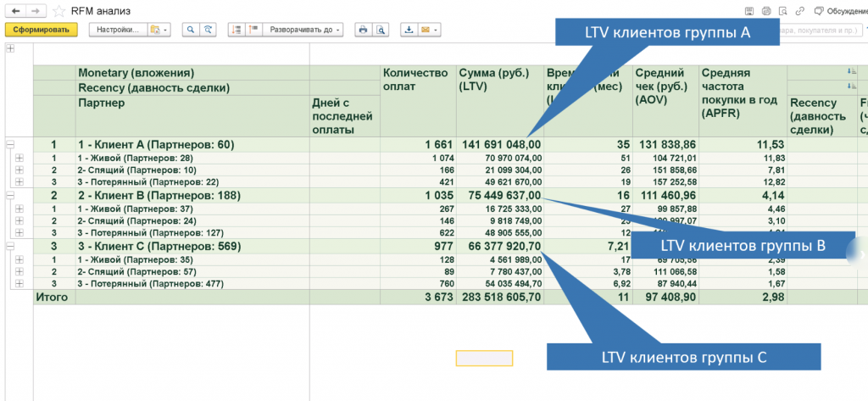Viewport: 868px width, 401px height.
Task: Click the top-left expand-all plus box
Action: [10, 48]
